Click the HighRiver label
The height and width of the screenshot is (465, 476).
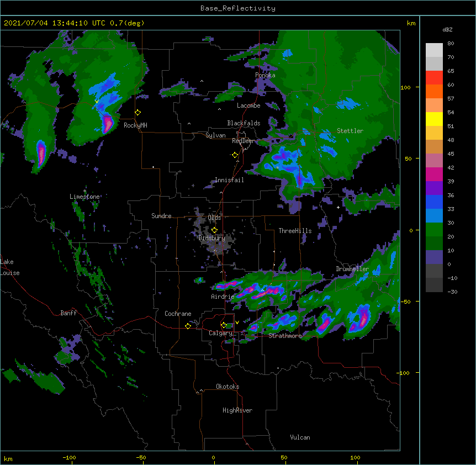pyautogui.click(x=237, y=410)
